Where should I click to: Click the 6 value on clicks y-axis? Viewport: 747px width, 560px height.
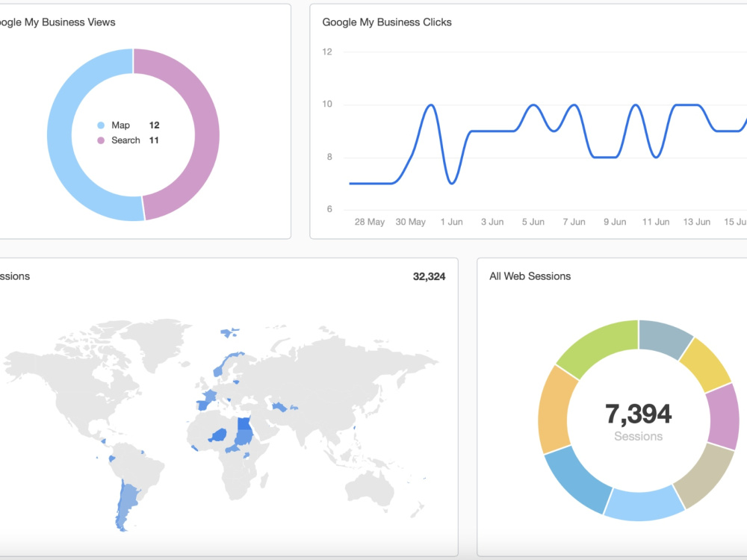[x=329, y=210]
